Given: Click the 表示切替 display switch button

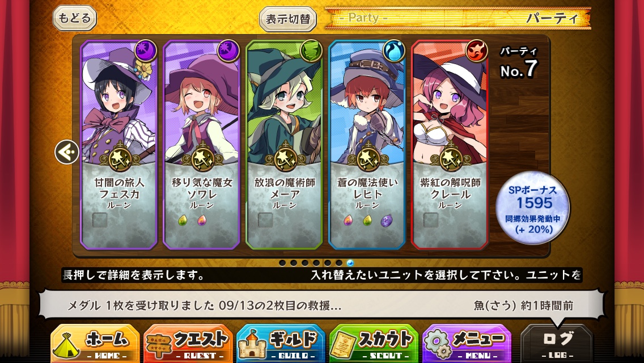Looking at the screenshot, I should [288, 19].
